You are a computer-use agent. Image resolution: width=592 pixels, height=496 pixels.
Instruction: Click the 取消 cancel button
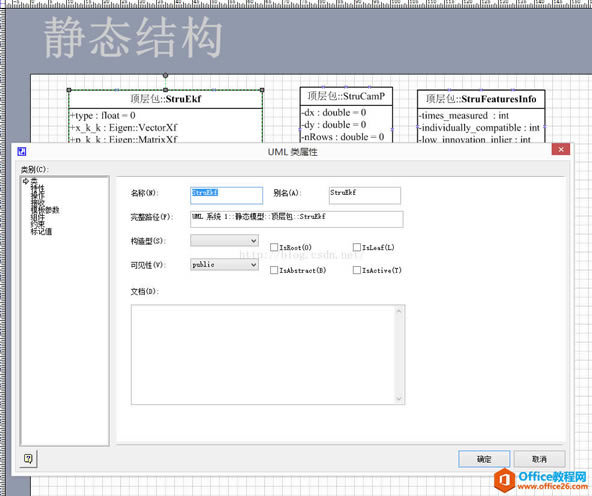(540, 459)
